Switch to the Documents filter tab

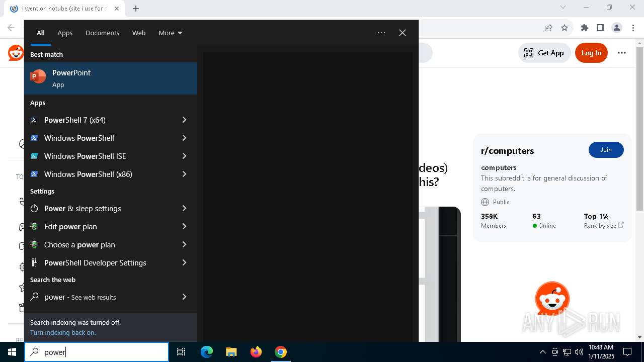click(x=102, y=33)
